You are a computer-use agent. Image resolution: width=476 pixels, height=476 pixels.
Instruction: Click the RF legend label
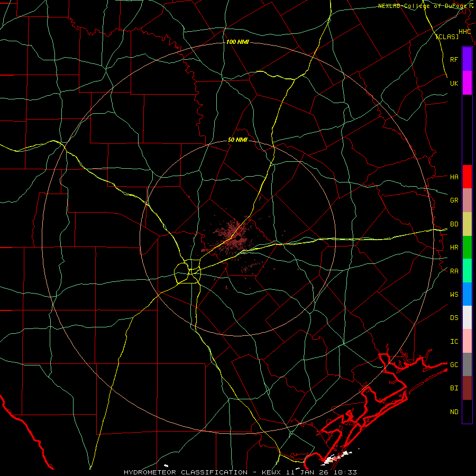coord(454,59)
